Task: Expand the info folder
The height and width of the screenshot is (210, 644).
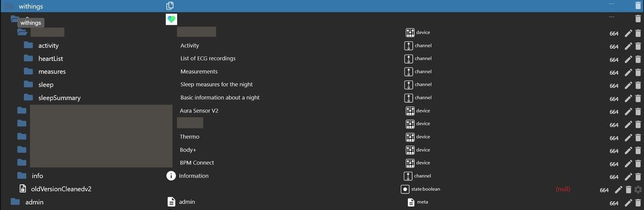Action: (x=22, y=176)
